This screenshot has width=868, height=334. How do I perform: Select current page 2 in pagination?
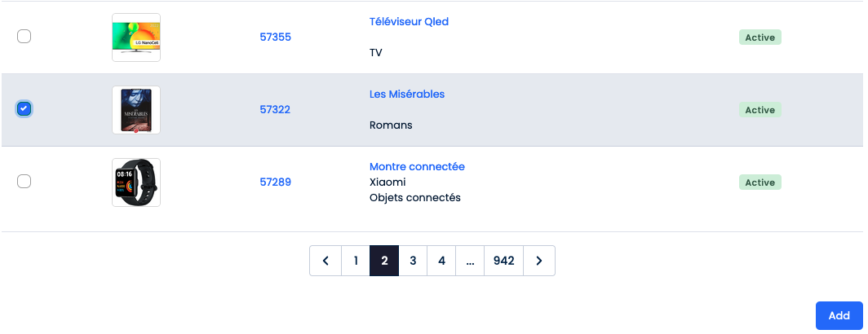(x=384, y=261)
